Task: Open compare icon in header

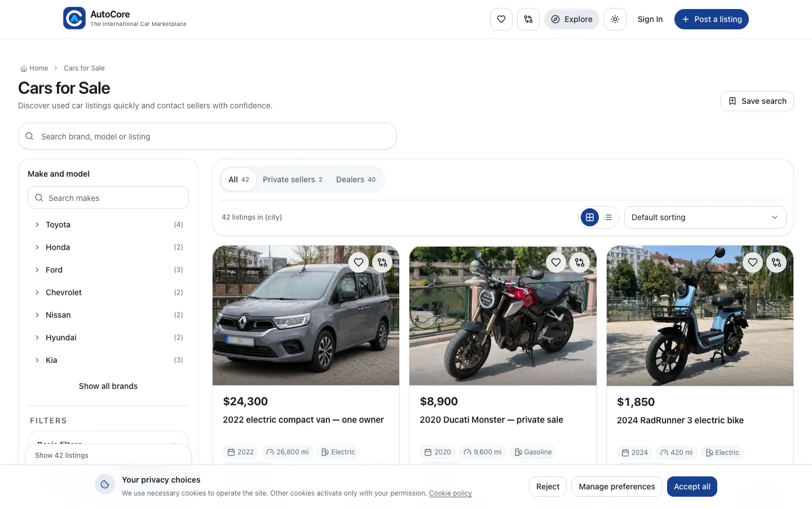Action: tap(528, 19)
